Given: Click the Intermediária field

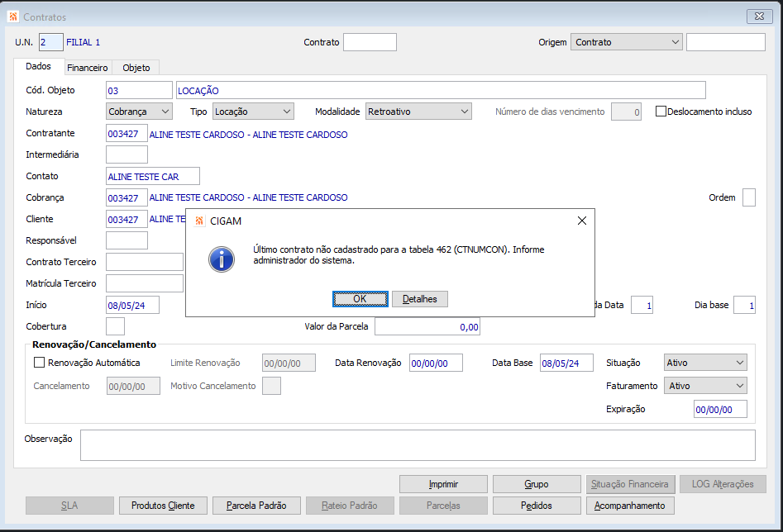Looking at the screenshot, I should tap(127, 154).
